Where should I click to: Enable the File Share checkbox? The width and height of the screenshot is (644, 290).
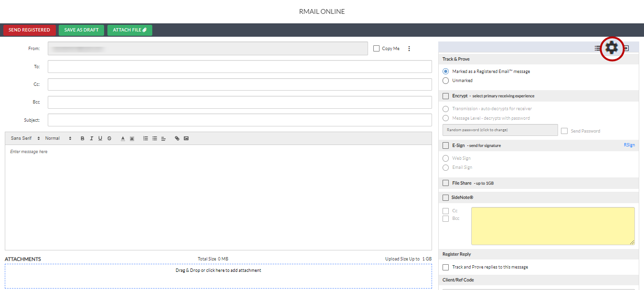446,183
